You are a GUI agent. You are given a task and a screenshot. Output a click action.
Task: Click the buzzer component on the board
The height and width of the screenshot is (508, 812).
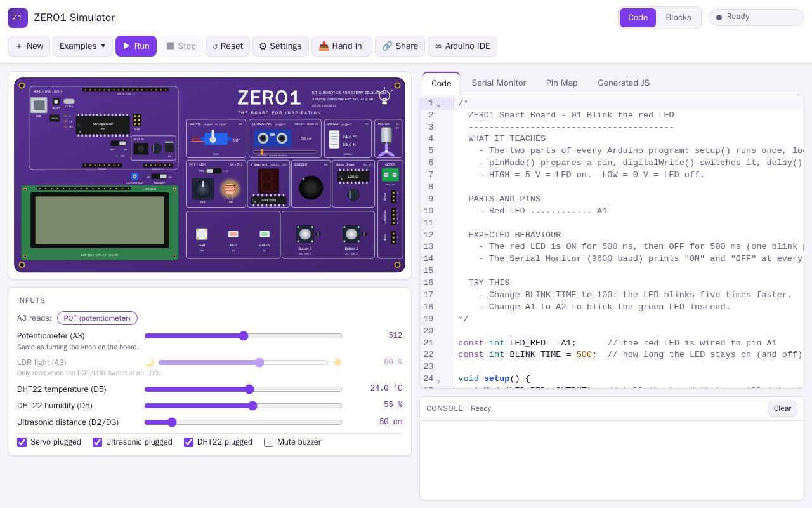[311, 187]
